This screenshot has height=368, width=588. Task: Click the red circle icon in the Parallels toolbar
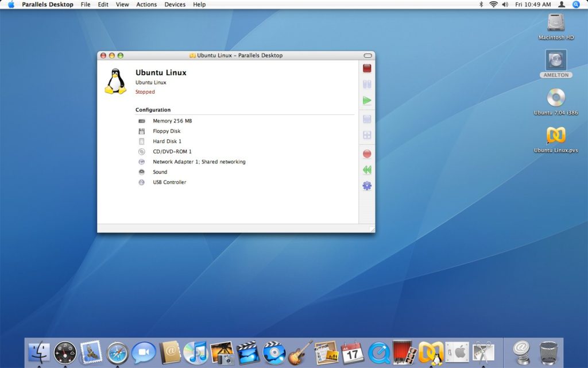367,154
